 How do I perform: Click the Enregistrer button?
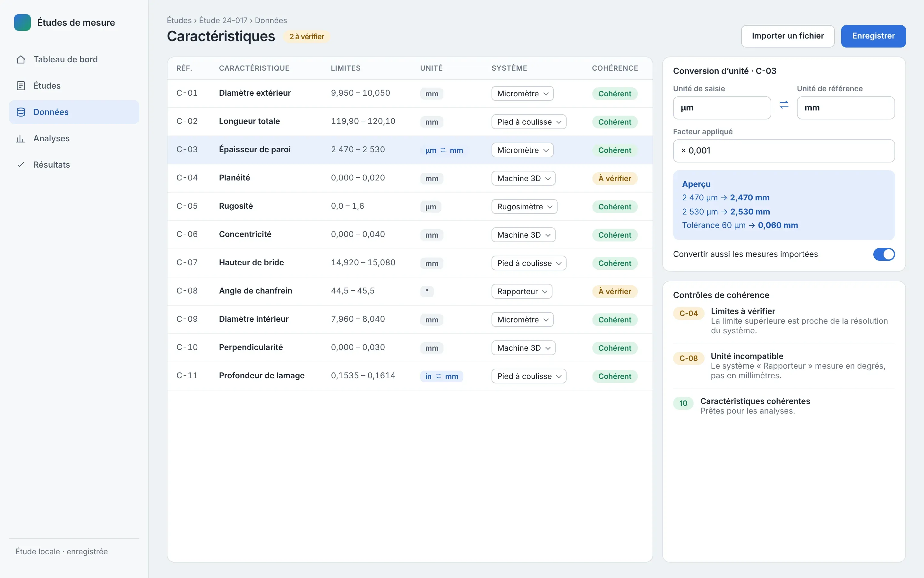pyautogui.click(x=873, y=36)
